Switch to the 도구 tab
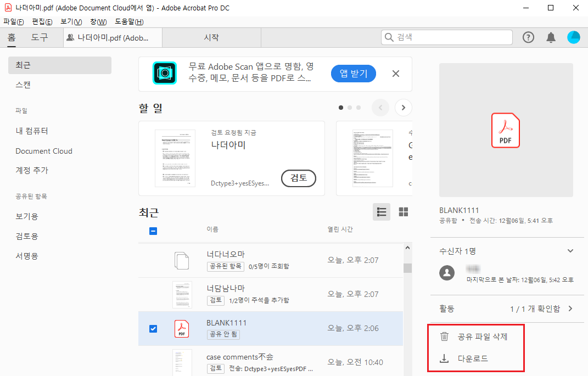Screen dimensions: 588x376 coord(40,37)
